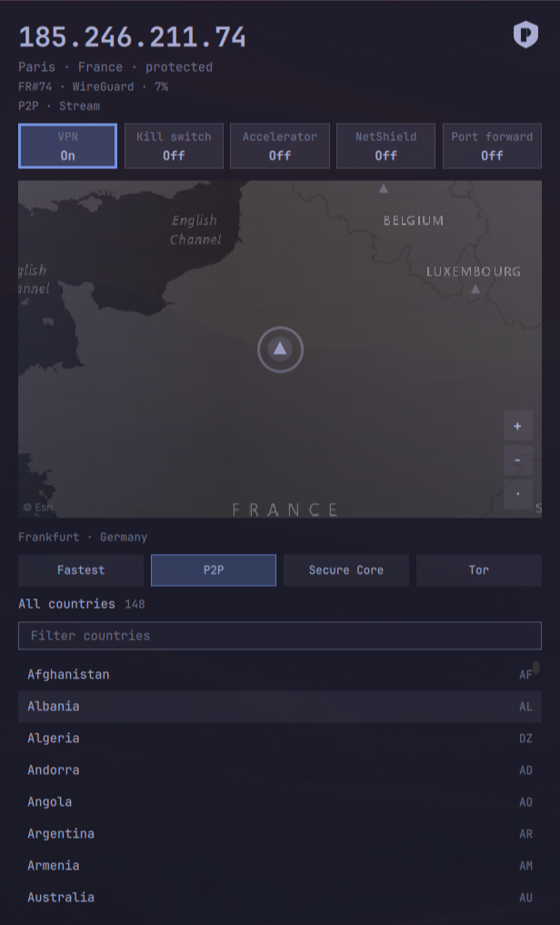The width and height of the screenshot is (560, 925).
Task: Switch to the Tor tab
Action: pyautogui.click(x=479, y=570)
